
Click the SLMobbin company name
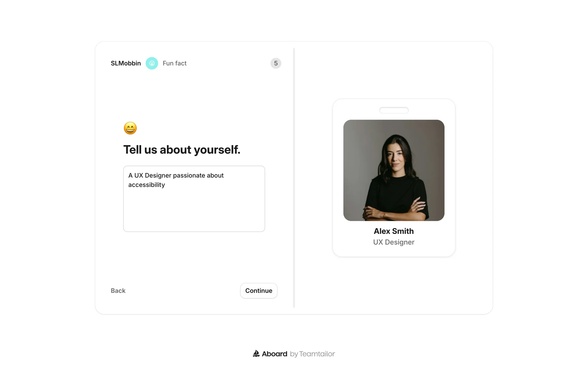point(126,63)
